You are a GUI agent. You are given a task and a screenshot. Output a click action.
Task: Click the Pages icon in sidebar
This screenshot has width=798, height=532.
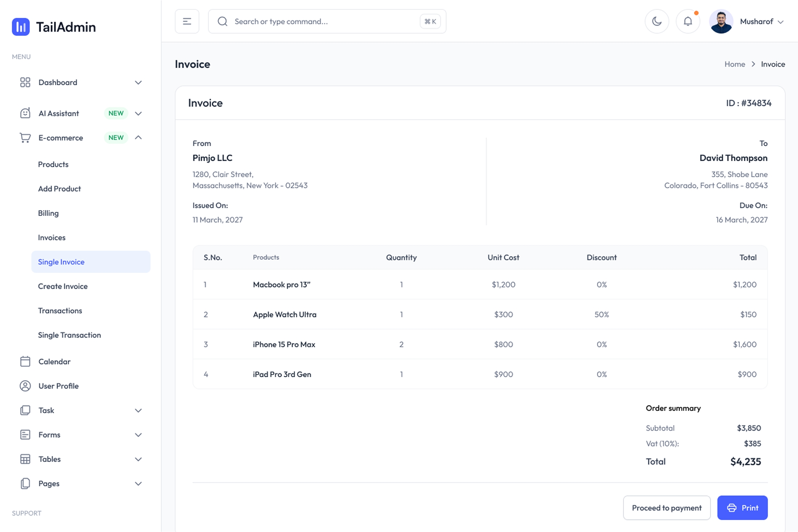[25, 483]
